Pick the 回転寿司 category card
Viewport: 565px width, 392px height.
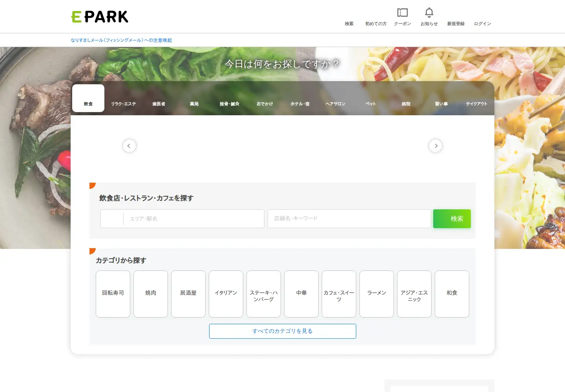113,294
